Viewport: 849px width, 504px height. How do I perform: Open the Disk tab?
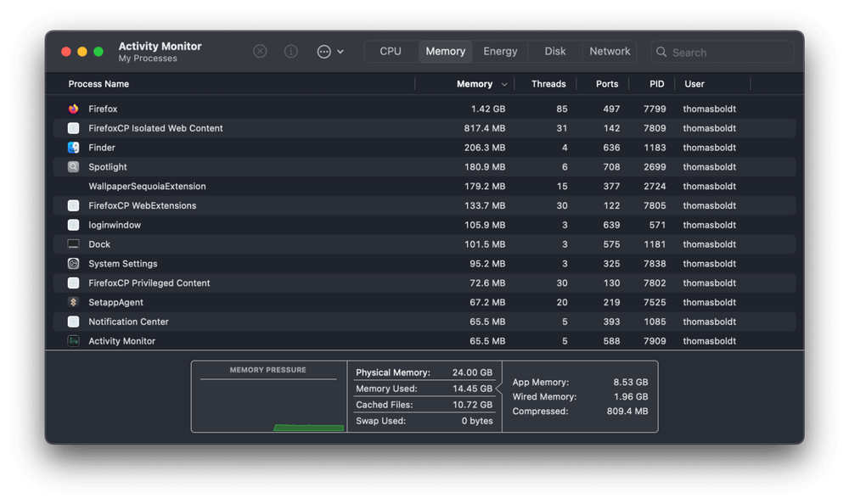tap(555, 52)
